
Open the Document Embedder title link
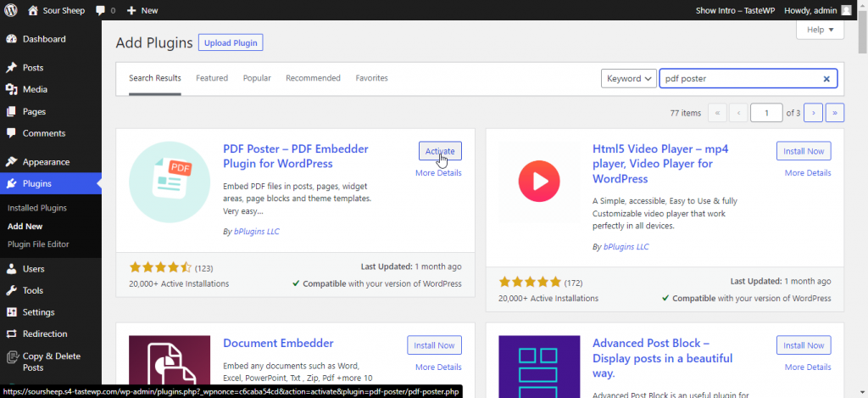[278, 343]
